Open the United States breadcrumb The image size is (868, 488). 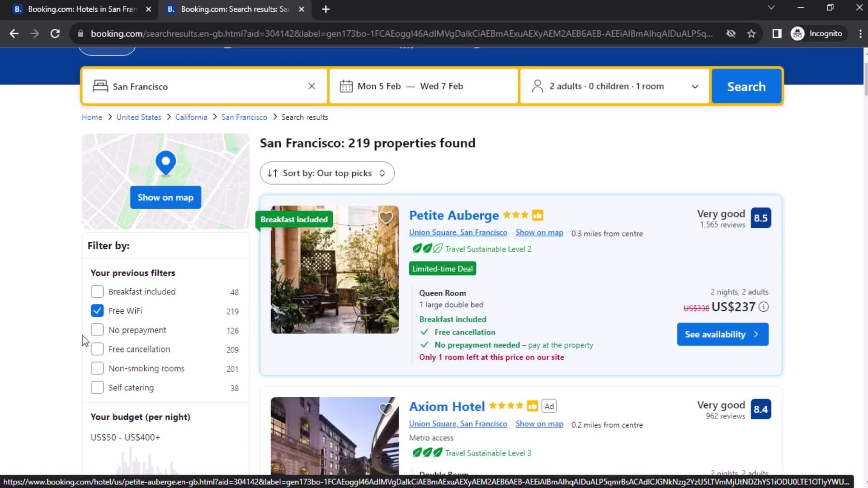(139, 117)
